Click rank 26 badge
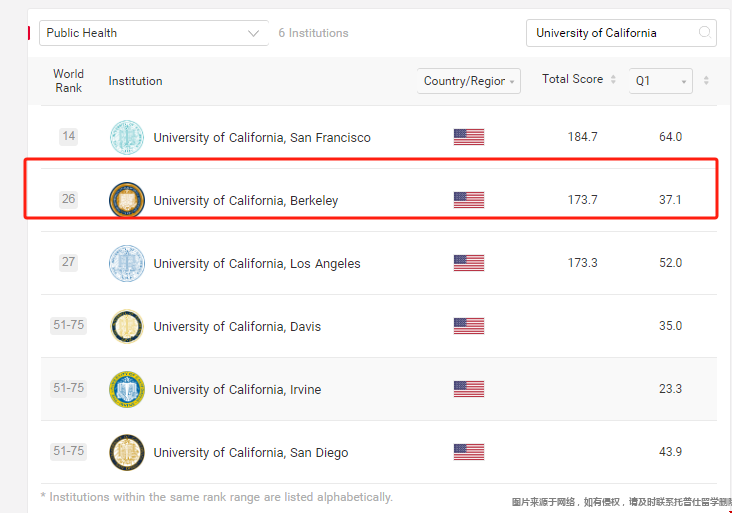 [69, 199]
